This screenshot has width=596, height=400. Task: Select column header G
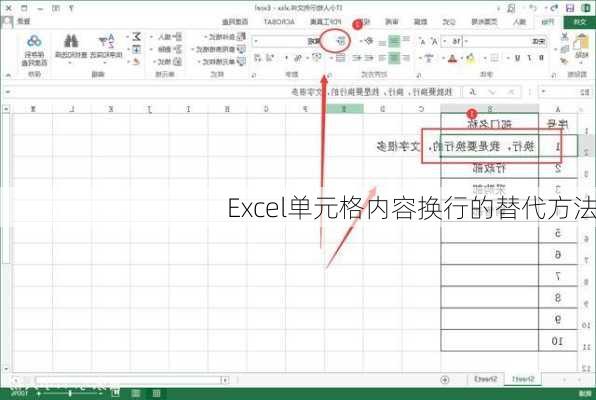pos(266,109)
